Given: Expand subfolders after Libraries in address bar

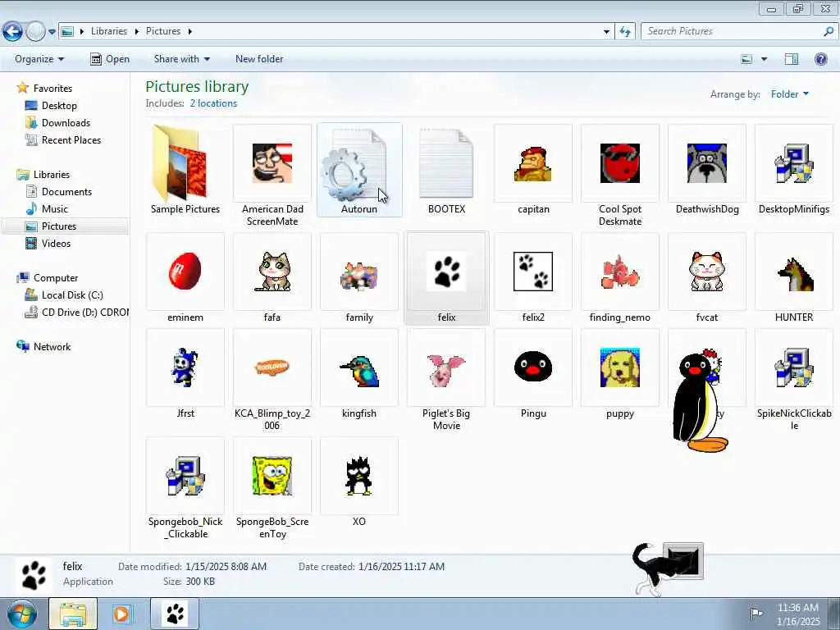Looking at the screenshot, I should click(136, 32).
